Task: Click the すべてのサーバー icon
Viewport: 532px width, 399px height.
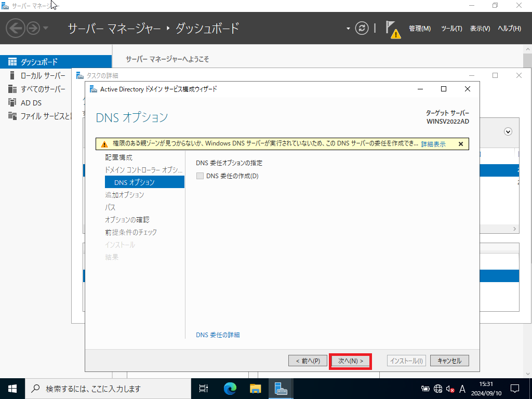Action: pyautogui.click(x=12, y=89)
